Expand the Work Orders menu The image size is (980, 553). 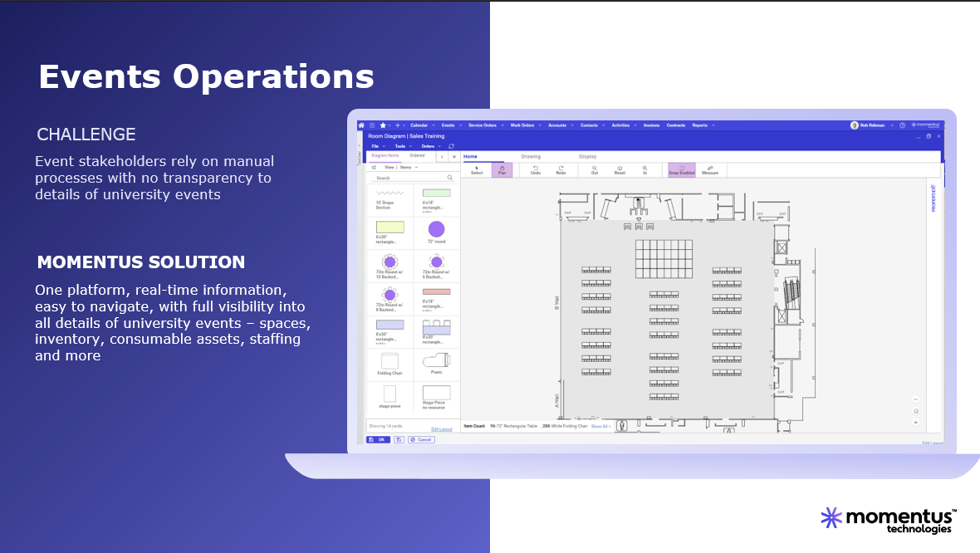(526, 125)
